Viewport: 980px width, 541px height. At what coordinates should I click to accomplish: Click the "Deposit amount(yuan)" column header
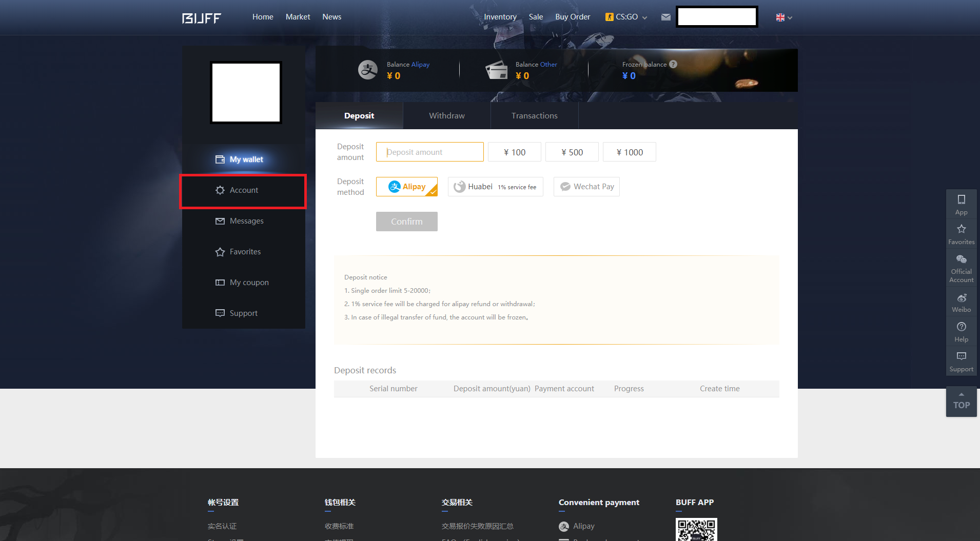[x=492, y=389]
